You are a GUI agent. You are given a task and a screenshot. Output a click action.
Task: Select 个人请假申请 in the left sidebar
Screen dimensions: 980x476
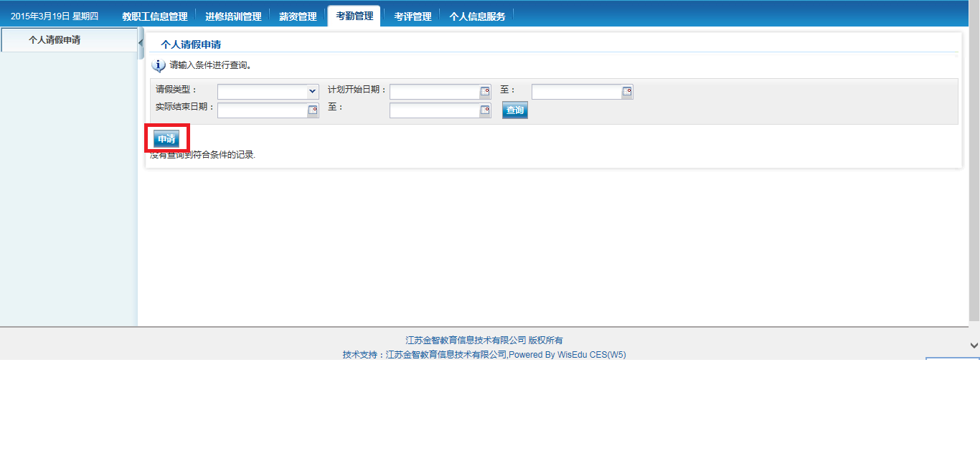coord(55,40)
